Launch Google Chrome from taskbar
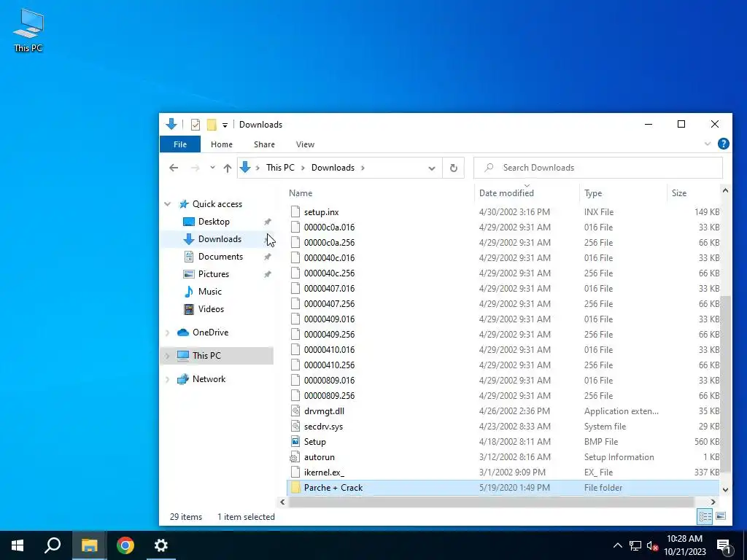 [125, 545]
